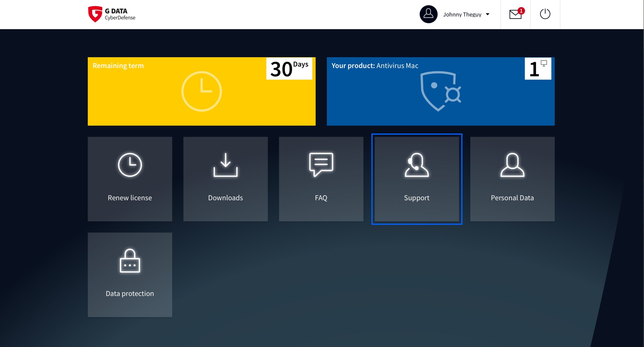Open the Downloads tile
The height and width of the screenshot is (347, 644).
point(225,179)
